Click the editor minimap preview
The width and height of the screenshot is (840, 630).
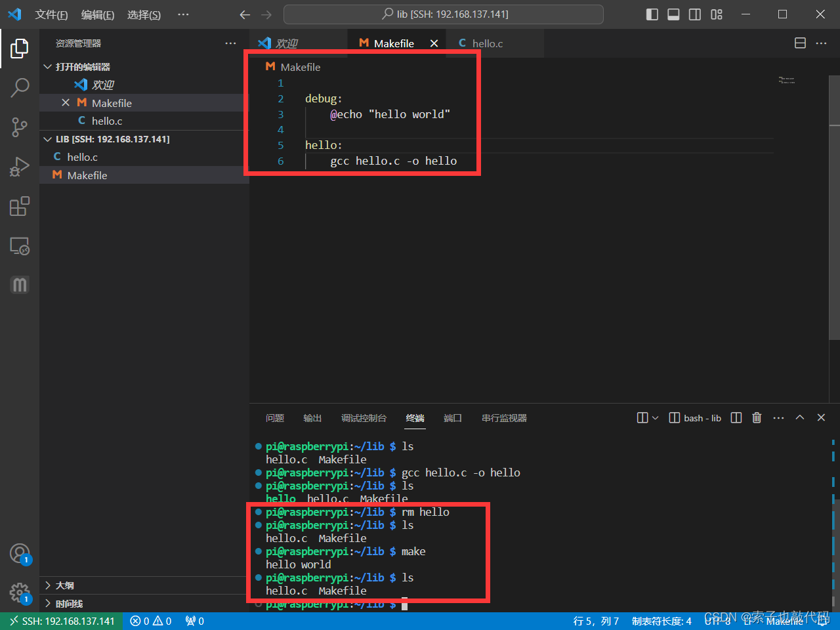point(787,80)
